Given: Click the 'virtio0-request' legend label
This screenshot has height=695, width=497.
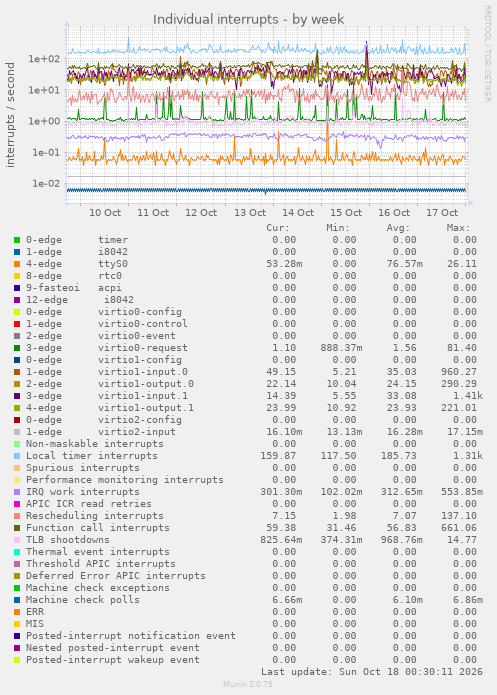Looking at the screenshot, I should pos(143,348).
